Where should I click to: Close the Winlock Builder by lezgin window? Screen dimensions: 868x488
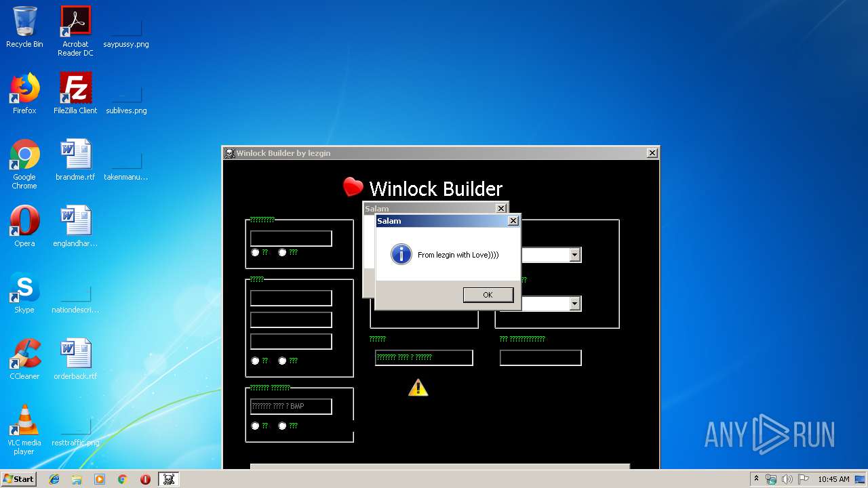[652, 153]
